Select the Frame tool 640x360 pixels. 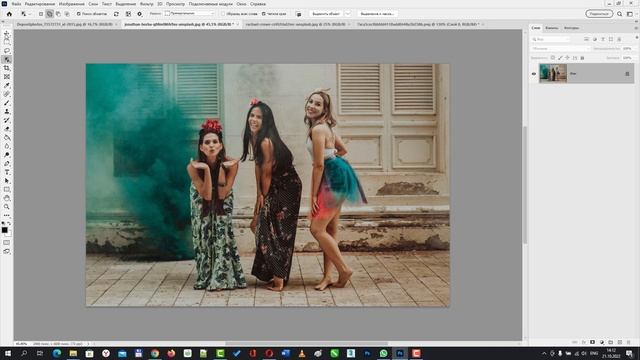pyautogui.click(x=7, y=76)
